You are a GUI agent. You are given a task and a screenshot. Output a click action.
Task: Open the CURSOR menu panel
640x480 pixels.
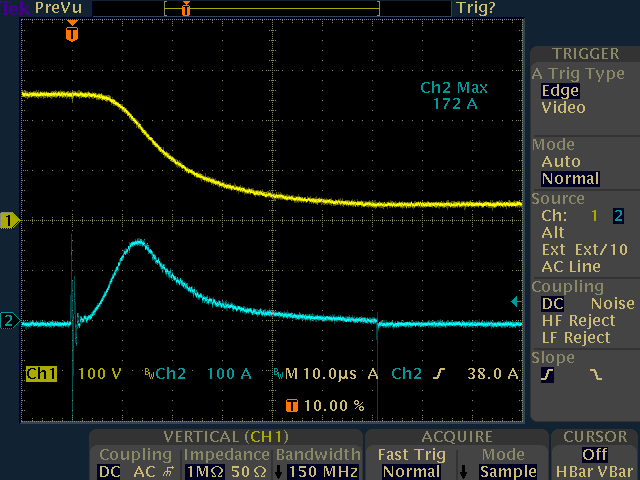coord(595,438)
